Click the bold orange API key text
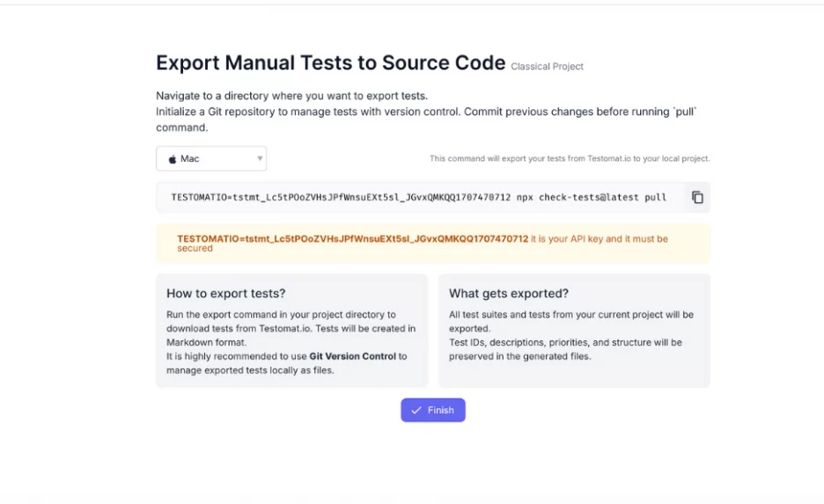824x504 pixels. (352, 238)
